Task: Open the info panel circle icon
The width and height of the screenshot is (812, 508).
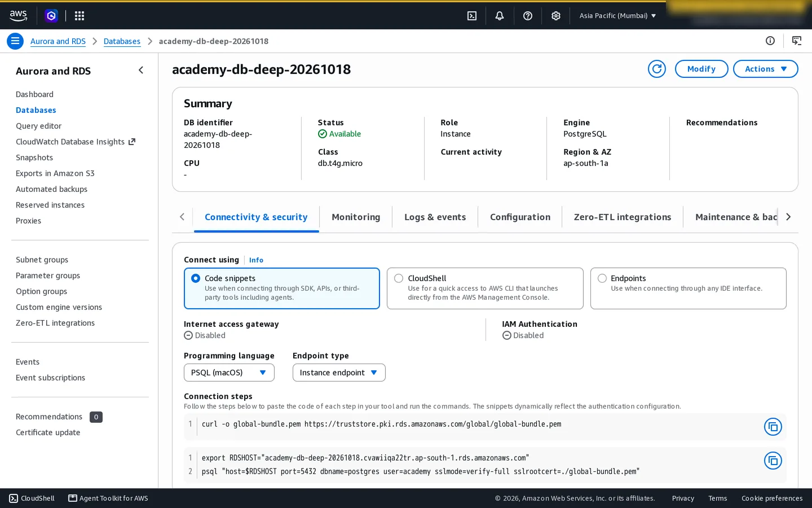Action: [x=770, y=41]
